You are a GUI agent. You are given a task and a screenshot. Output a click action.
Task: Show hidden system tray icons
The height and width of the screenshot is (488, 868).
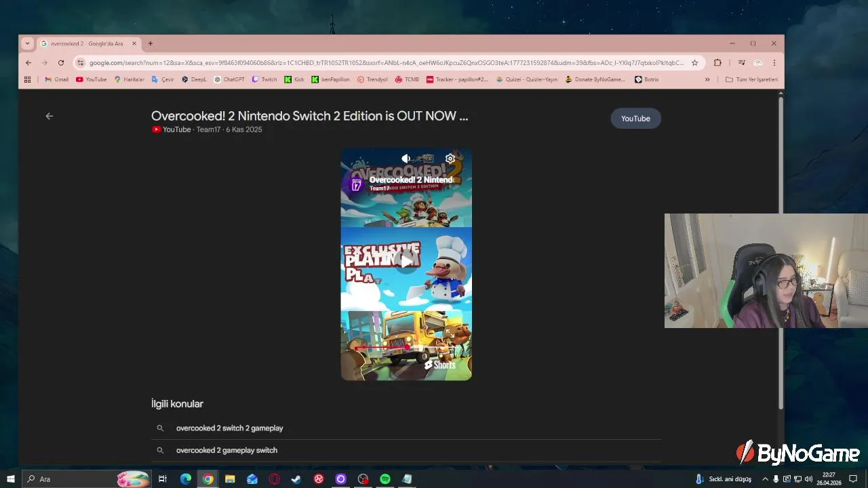(766, 479)
